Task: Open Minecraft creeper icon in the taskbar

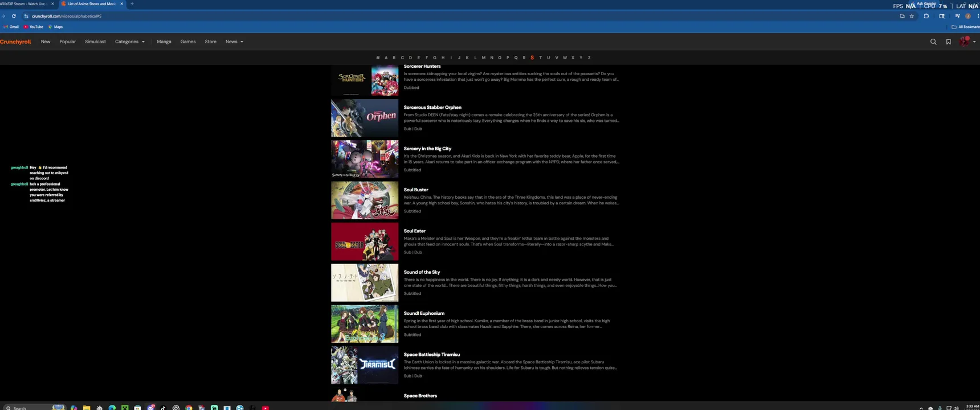Action: [125, 408]
